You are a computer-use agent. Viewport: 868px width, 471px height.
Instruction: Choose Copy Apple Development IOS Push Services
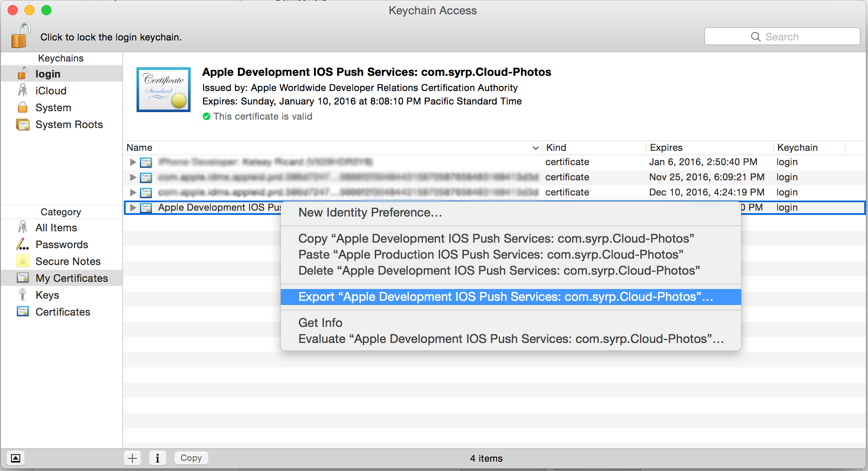coord(511,238)
